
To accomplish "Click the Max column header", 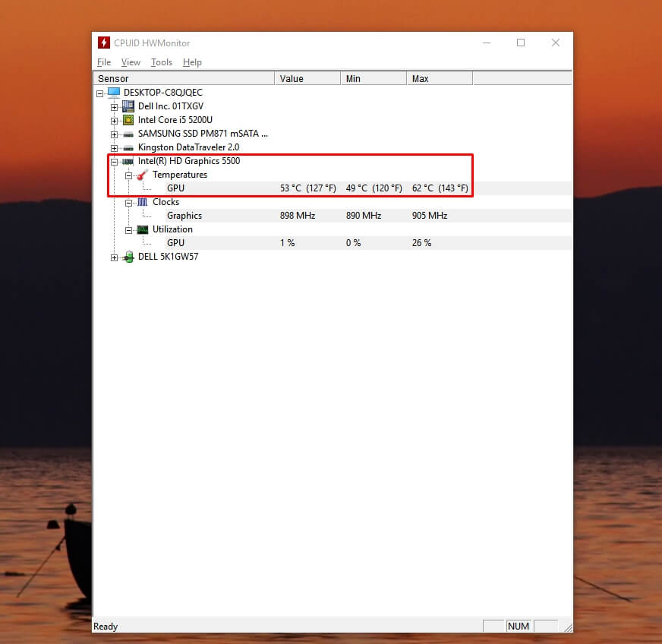I will pos(421,77).
